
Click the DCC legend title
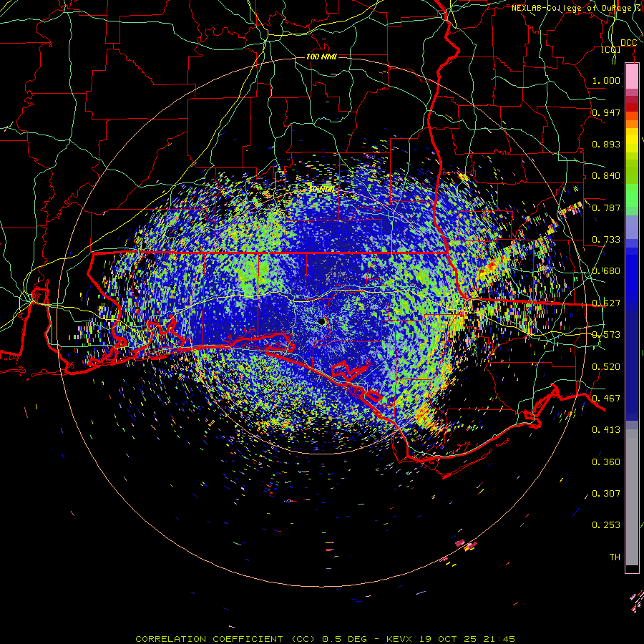[628, 43]
